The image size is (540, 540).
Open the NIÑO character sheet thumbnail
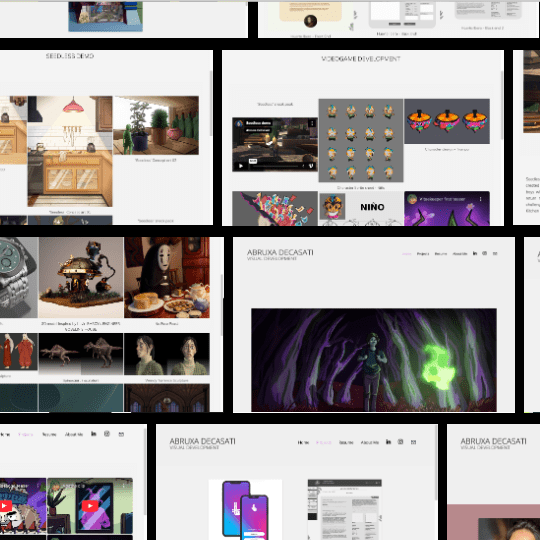[x=361, y=208]
